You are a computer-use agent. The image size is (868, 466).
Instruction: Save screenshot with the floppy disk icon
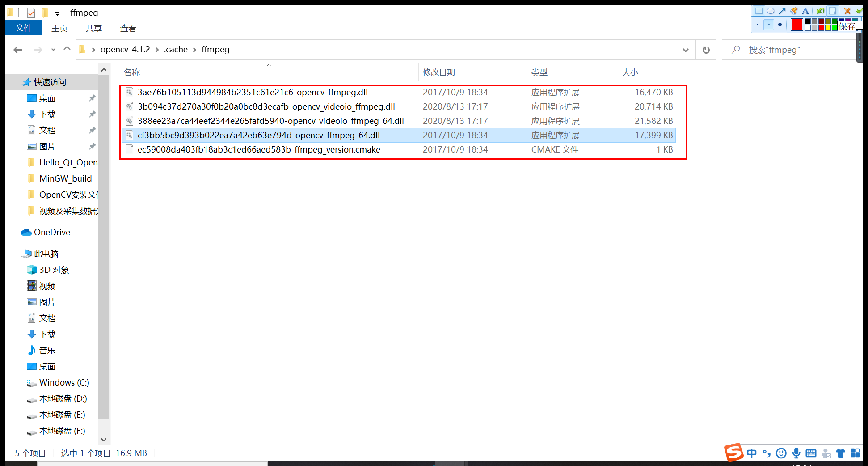(x=832, y=11)
